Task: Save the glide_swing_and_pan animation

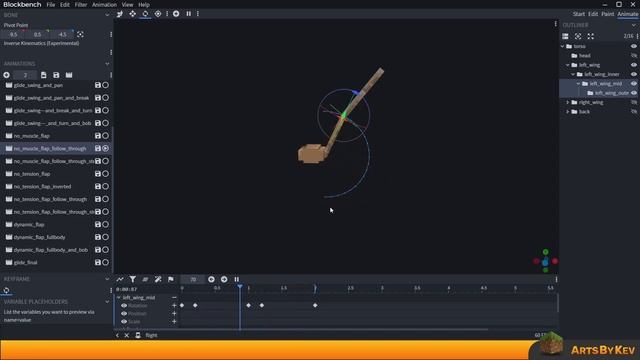Action: tap(98, 85)
